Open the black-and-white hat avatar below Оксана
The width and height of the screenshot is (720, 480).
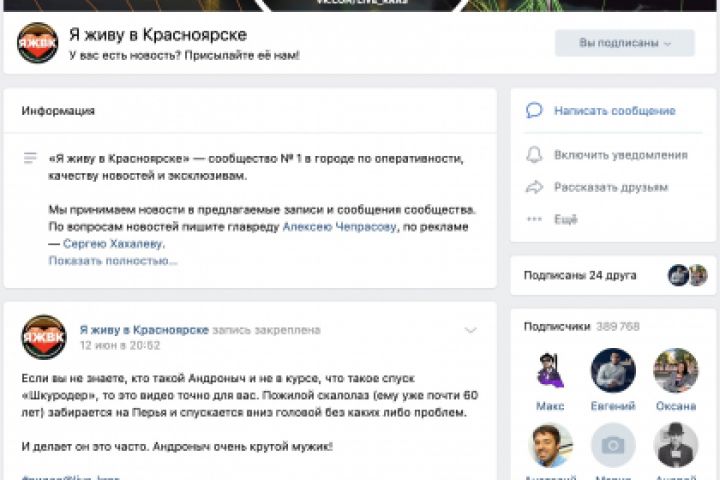676,445
